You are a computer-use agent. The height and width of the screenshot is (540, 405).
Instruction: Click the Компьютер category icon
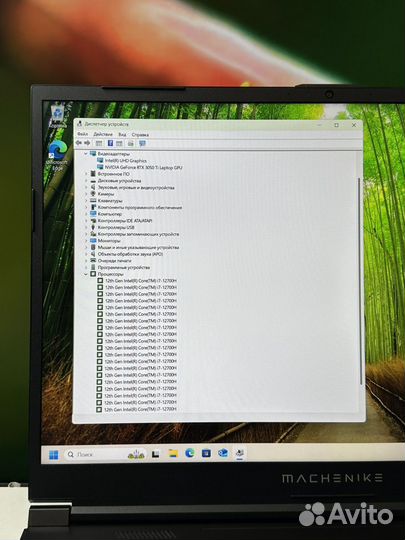tap(93, 214)
